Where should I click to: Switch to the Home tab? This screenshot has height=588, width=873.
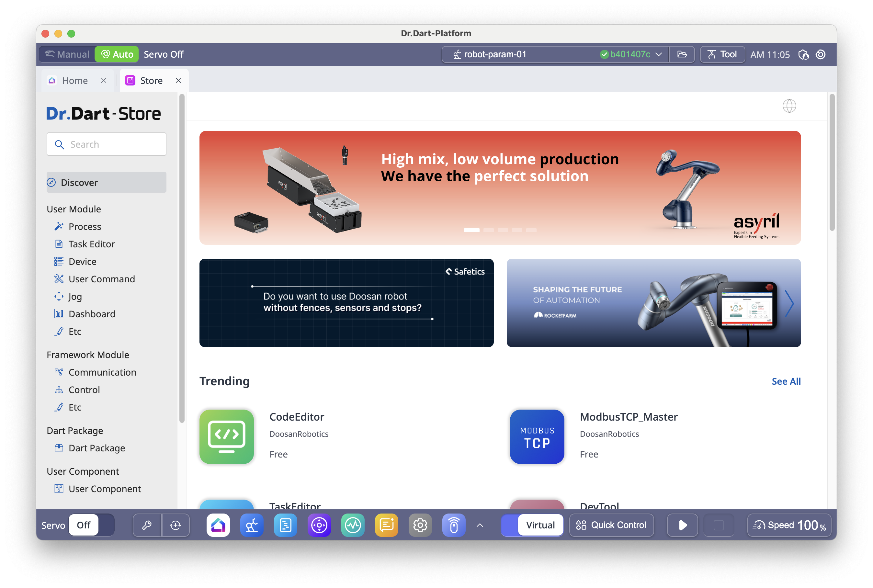click(74, 81)
